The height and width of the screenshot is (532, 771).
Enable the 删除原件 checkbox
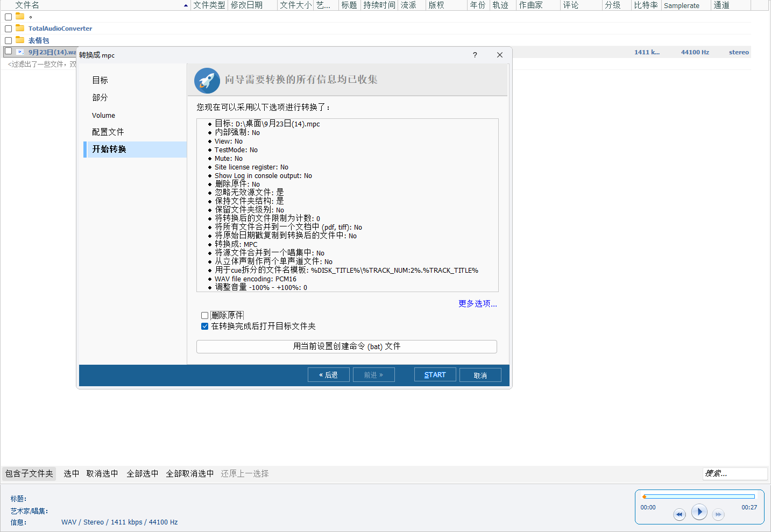[204, 315]
